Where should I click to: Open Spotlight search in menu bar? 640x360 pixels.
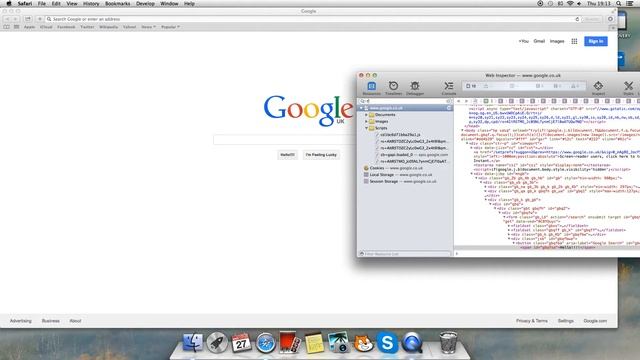619,3
